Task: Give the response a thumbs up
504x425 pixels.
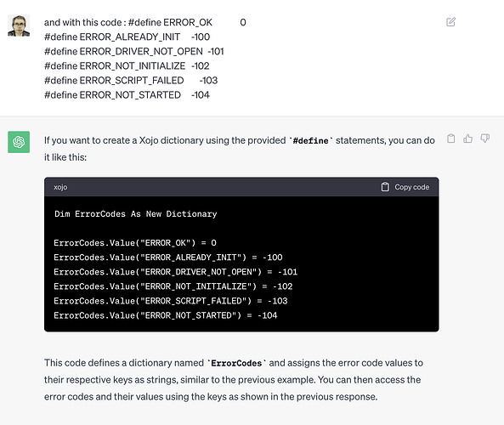Action: coord(467,139)
